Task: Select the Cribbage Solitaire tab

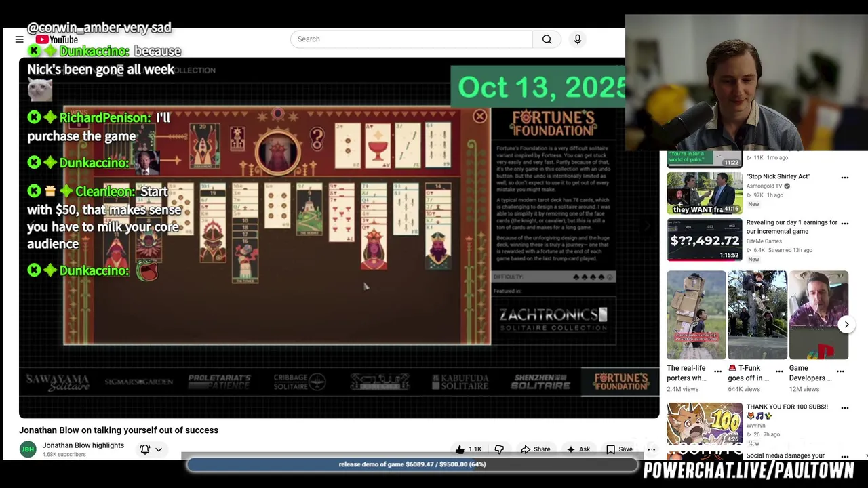Action: pyautogui.click(x=299, y=382)
